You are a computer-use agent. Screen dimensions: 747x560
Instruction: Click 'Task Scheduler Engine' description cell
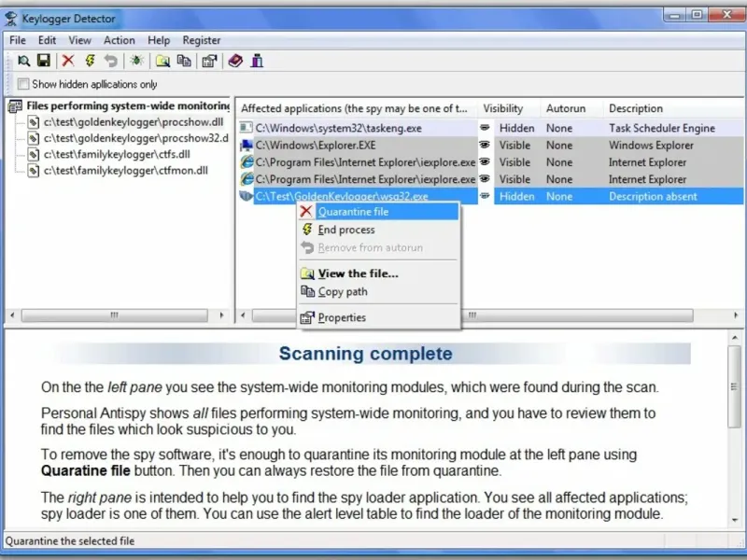tap(662, 128)
